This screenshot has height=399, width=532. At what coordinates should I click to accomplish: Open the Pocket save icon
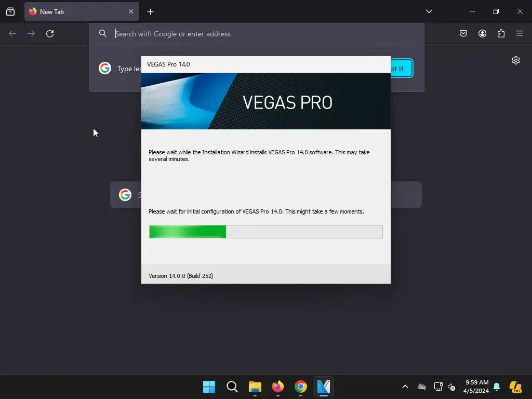click(463, 33)
